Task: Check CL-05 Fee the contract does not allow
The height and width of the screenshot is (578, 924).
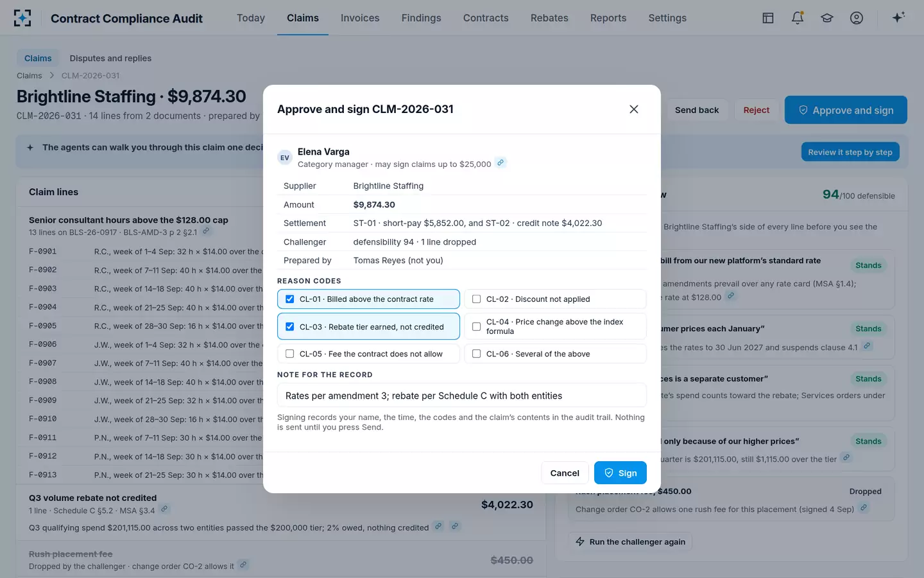Action: point(368,354)
